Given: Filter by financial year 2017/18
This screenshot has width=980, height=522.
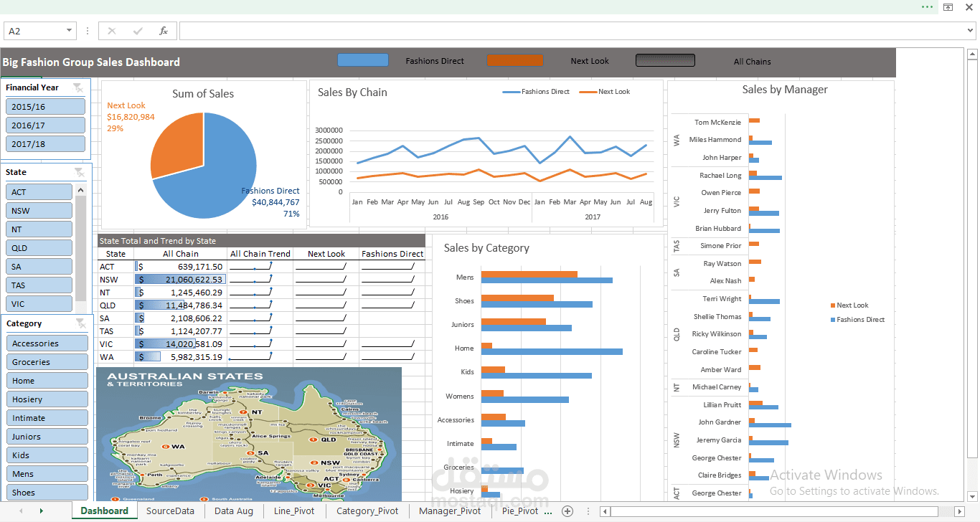Looking at the screenshot, I should click(x=46, y=143).
